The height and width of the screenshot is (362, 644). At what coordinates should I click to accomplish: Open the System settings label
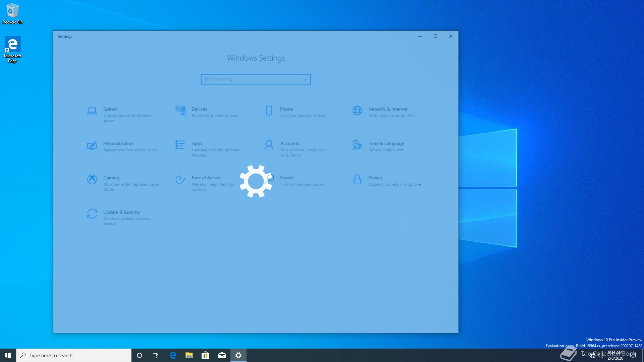(x=110, y=109)
